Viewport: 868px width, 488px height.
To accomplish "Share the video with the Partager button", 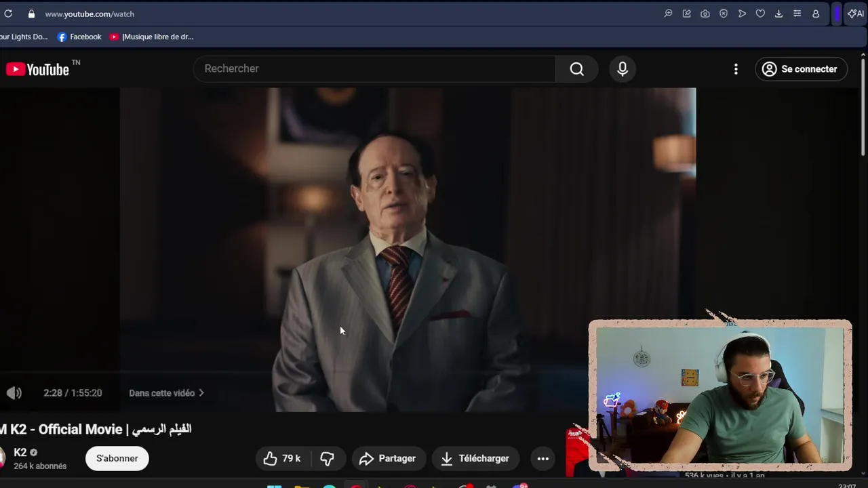I will click(x=388, y=459).
